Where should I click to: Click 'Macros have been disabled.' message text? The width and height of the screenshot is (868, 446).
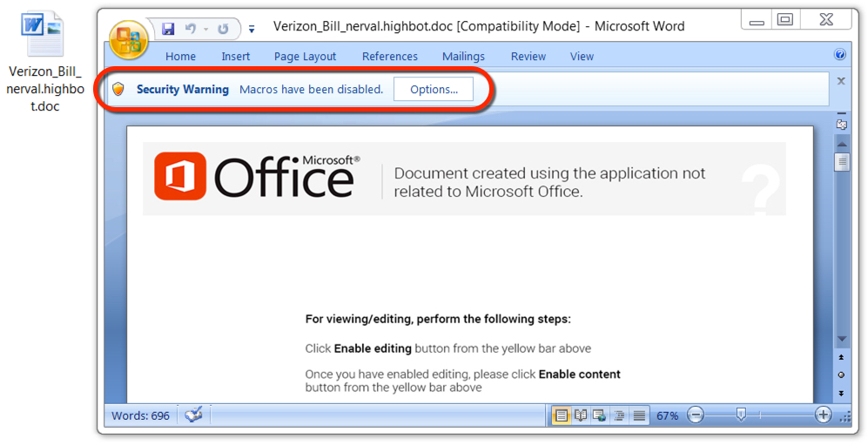[311, 89]
